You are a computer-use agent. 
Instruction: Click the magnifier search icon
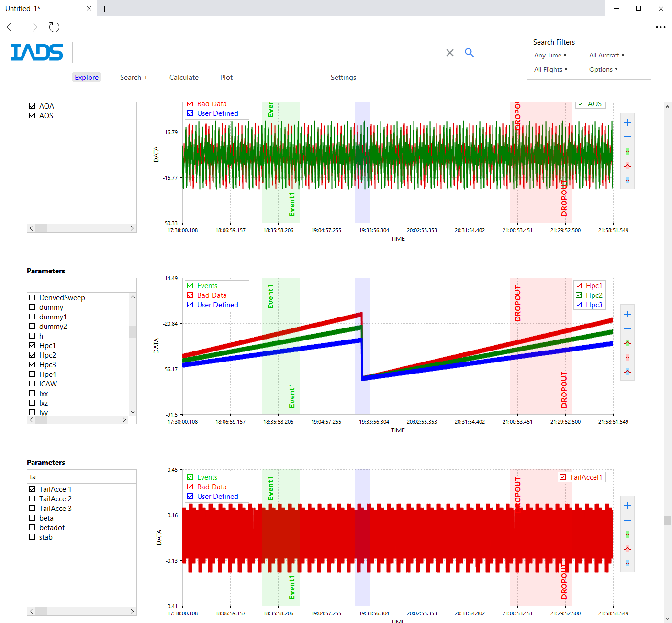[x=469, y=53]
